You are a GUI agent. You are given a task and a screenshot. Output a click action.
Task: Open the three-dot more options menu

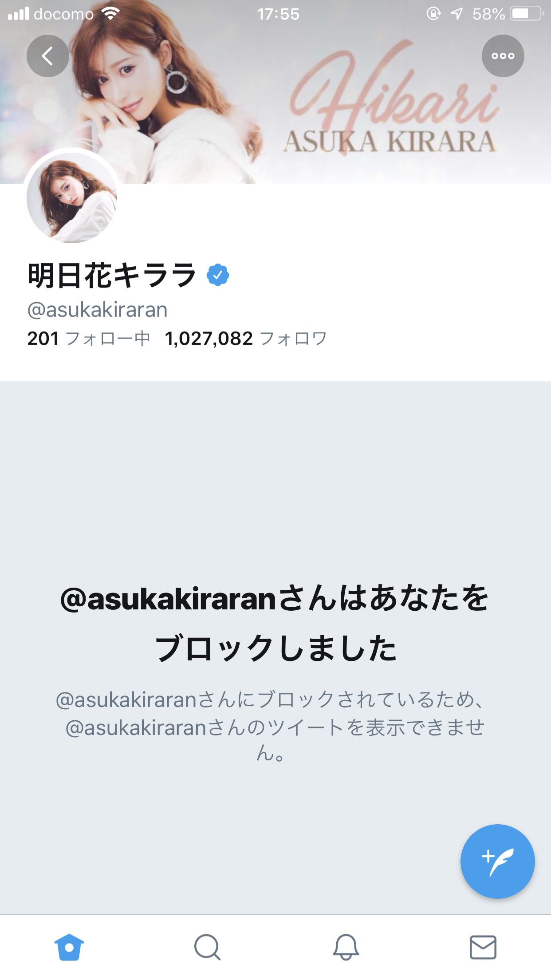tap(503, 56)
